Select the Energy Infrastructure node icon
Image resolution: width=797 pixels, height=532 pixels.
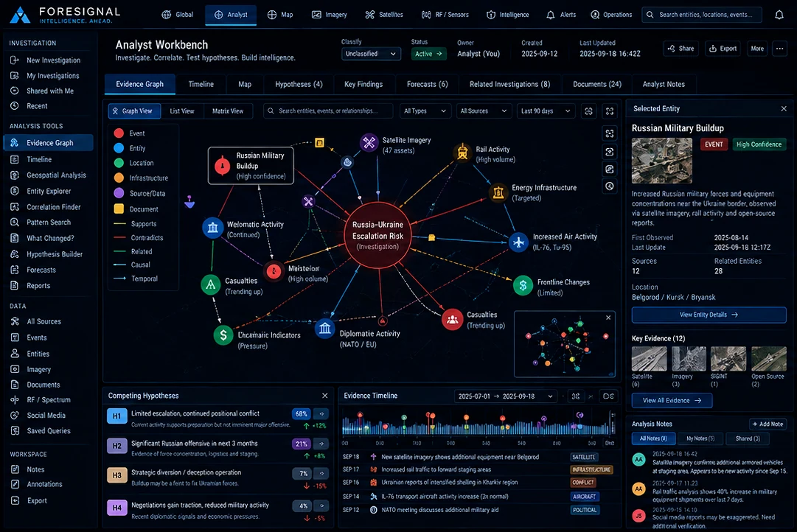[x=498, y=192]
